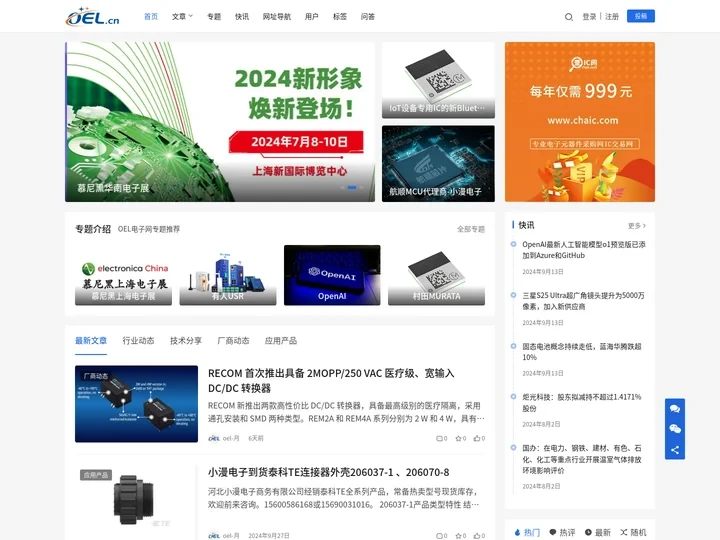720x540 pixels.
Task: Open 慕尼黑上海电子展 topic card
Action: 124,275
